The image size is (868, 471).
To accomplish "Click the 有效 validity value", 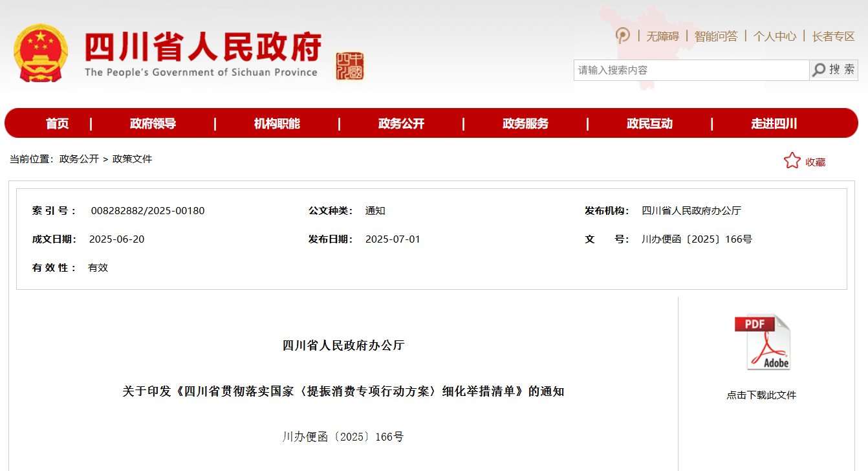I will 98,268.
